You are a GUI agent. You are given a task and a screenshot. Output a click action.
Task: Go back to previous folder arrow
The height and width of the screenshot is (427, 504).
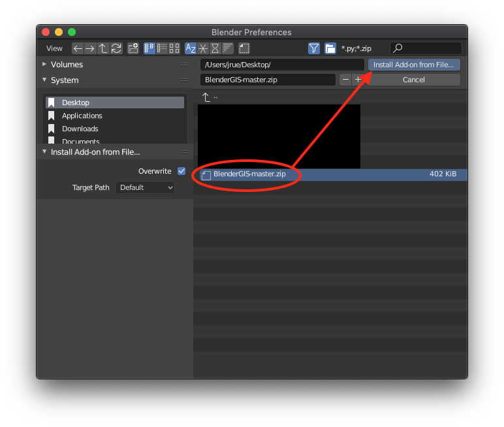(x=78, y=48)
